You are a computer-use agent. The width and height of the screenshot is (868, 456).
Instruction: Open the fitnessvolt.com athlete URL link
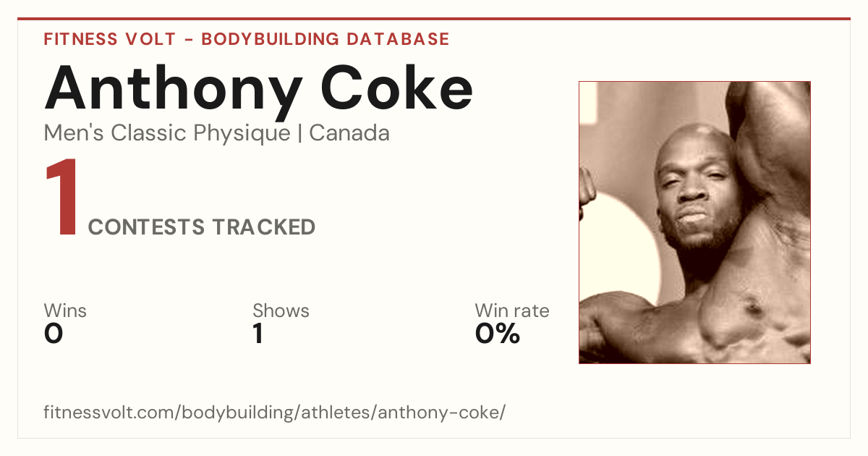coord(275,413)
